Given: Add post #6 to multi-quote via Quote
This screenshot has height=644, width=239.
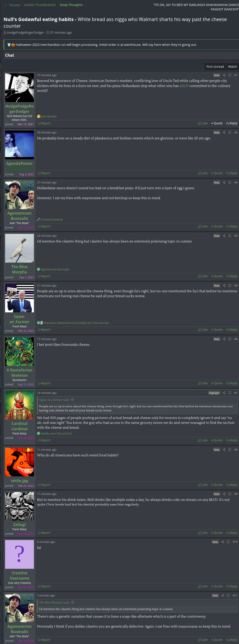Looking at the screenshot, I should click(217, 383).
